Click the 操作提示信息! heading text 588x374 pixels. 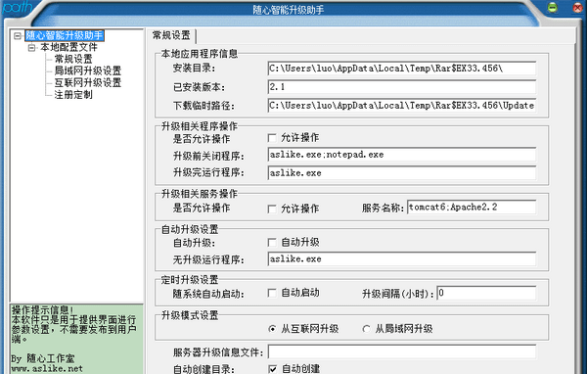coord(42,310)
